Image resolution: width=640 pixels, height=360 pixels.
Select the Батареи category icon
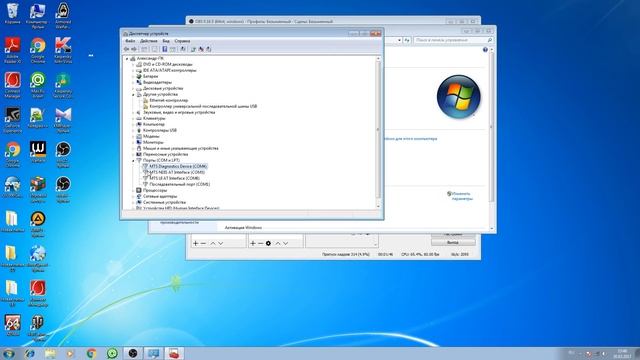click(x=139, y=76)
